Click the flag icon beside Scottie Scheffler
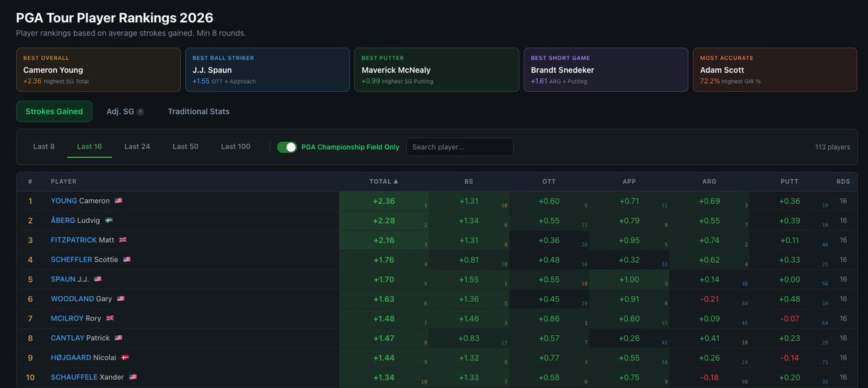Image resolution: width=868 pixels, height=388 pixels. point(127,259)
